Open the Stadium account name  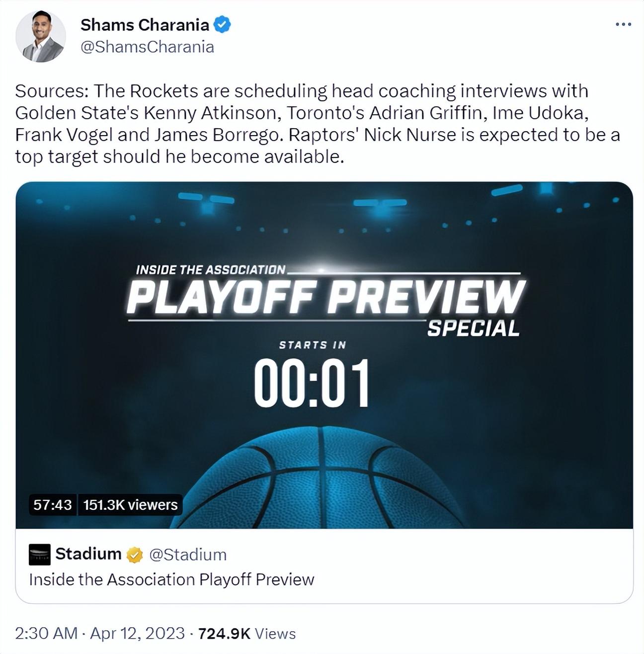[88, 554]
